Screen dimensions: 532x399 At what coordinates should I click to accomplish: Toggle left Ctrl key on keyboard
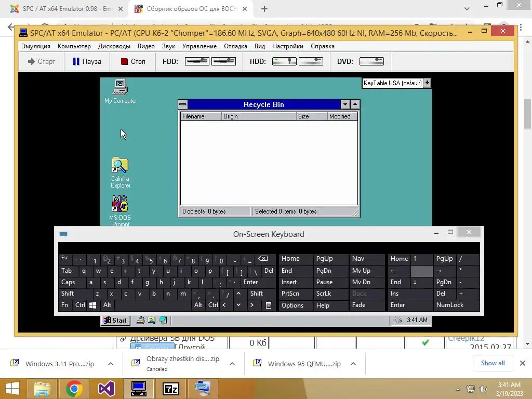coord(80,305)
